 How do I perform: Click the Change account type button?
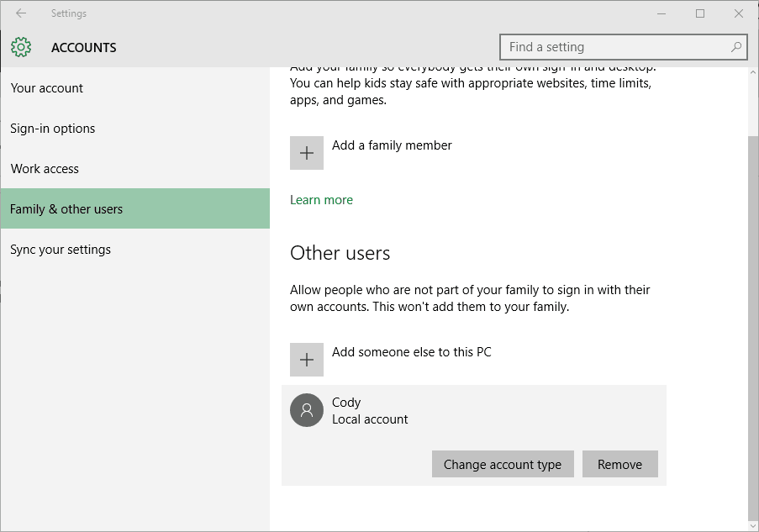pos(503,464)
